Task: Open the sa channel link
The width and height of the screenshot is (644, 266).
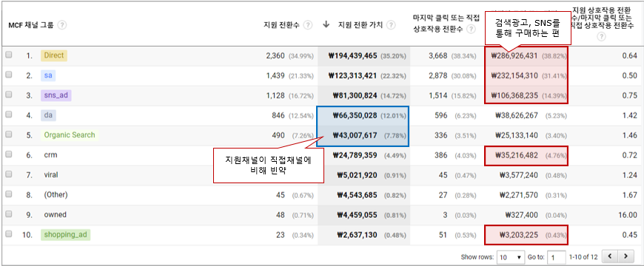Action: pos(47,75)
